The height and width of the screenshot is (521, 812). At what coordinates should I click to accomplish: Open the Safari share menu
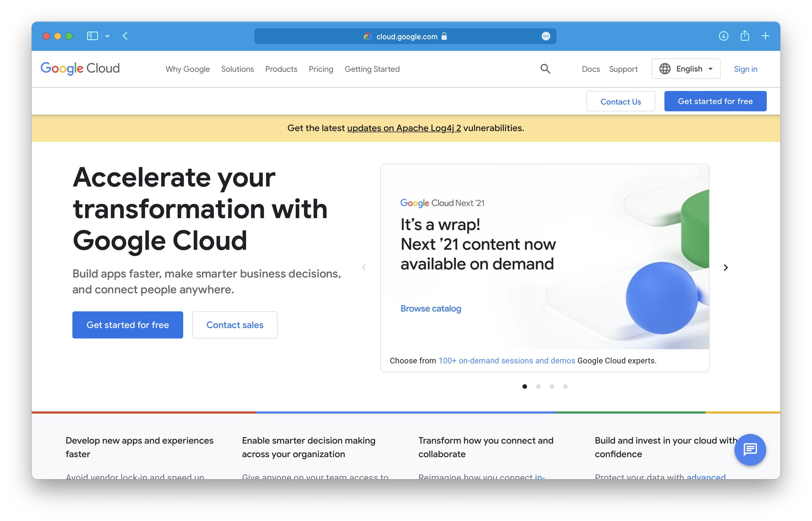pyautogui.click(x=745, y=36)
